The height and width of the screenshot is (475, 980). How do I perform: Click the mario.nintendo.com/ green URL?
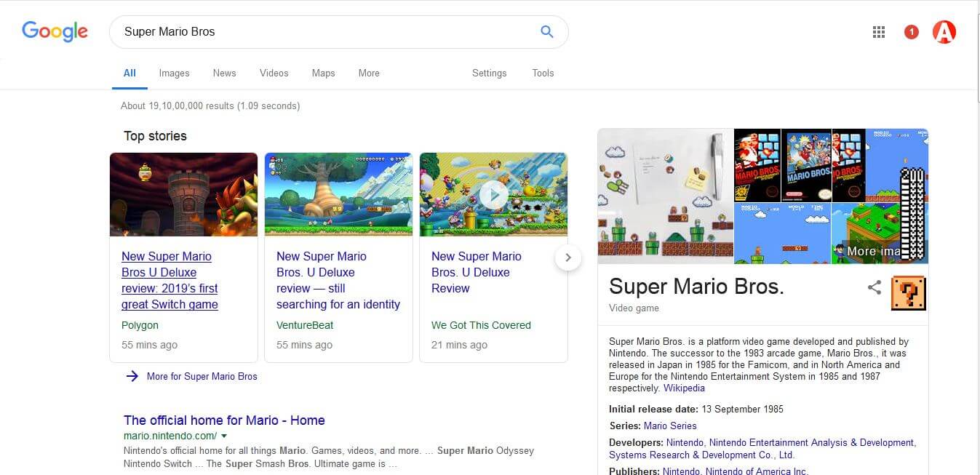170,436
